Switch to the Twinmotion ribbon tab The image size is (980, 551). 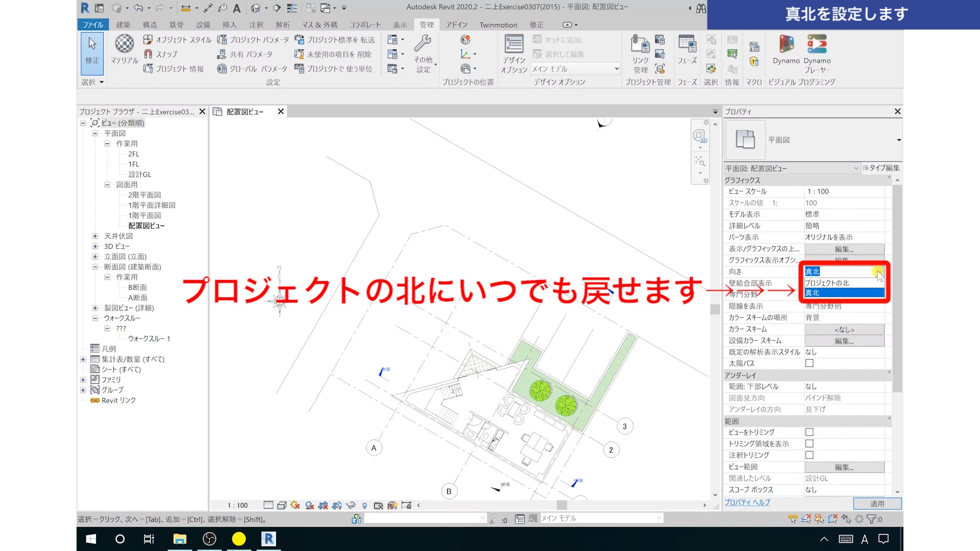pyautogui.click(x=498, y=24)
